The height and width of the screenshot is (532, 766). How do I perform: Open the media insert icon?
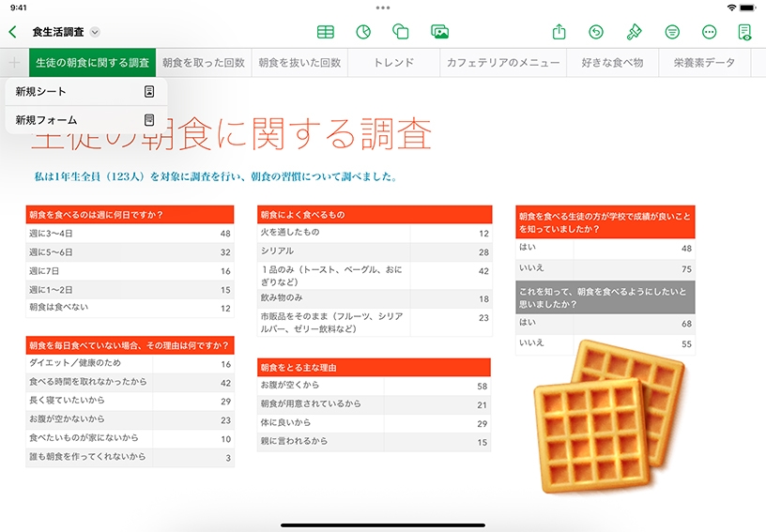pyautogui.click(x=439, y=32)
